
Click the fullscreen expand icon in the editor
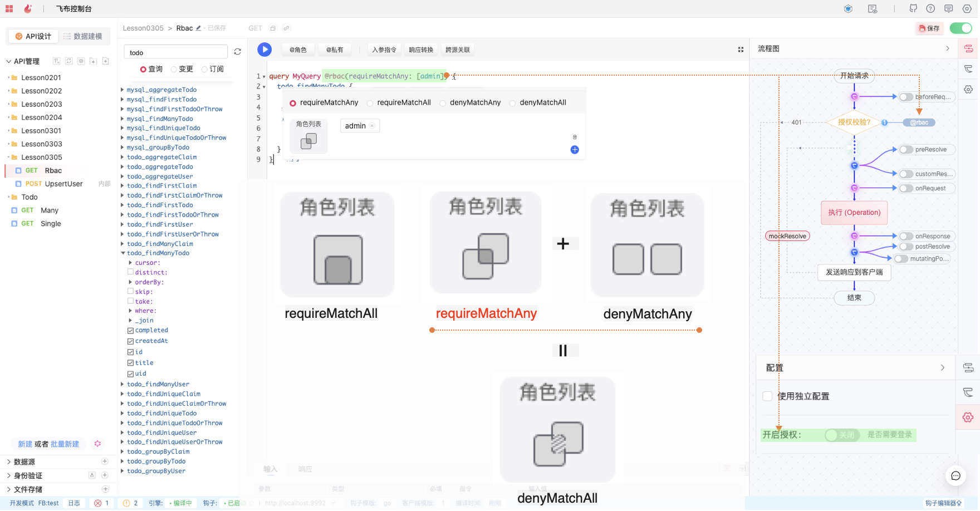(x=741, y=50)
